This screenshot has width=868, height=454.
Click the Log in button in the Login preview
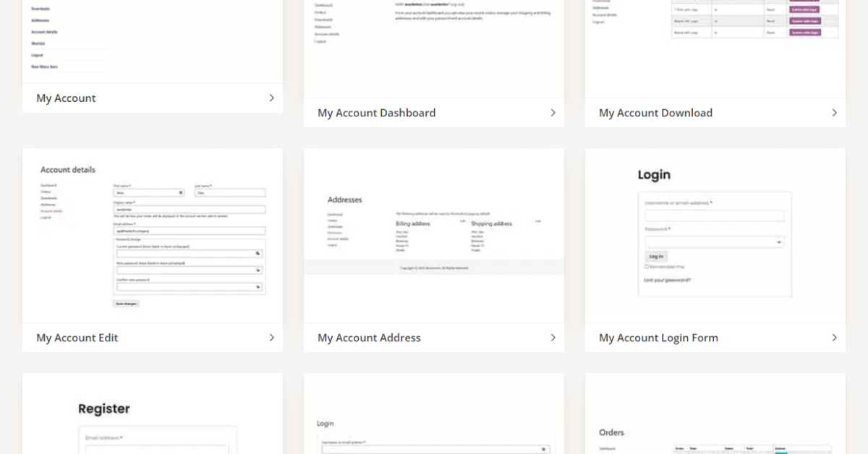(657, 257)
